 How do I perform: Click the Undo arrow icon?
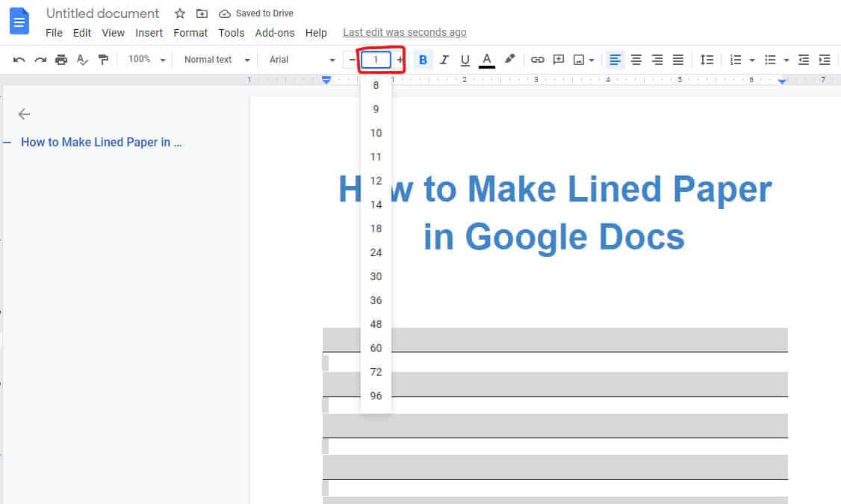(x=19, y=60)
